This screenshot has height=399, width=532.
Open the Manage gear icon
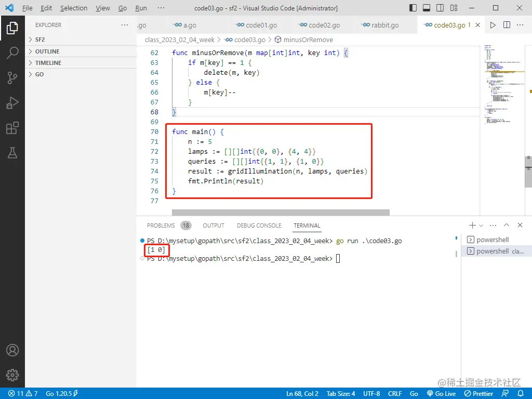pyautogui.click(x=12, y=375)
